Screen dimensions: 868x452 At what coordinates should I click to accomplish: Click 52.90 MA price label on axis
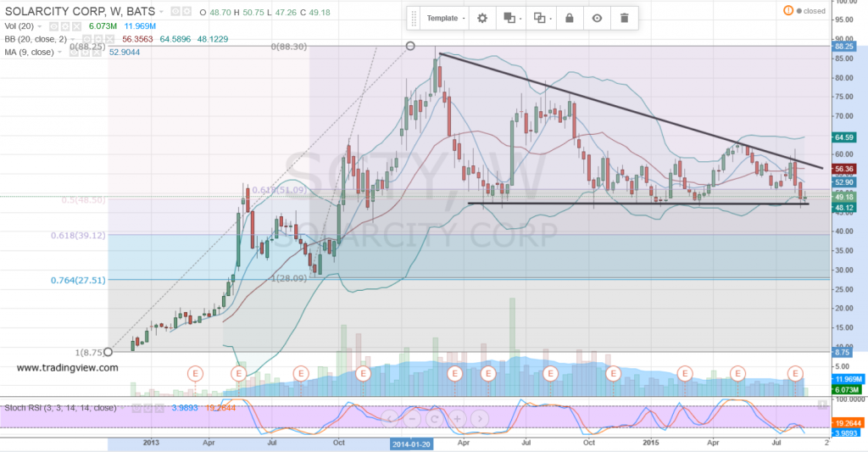coord(843,182)
